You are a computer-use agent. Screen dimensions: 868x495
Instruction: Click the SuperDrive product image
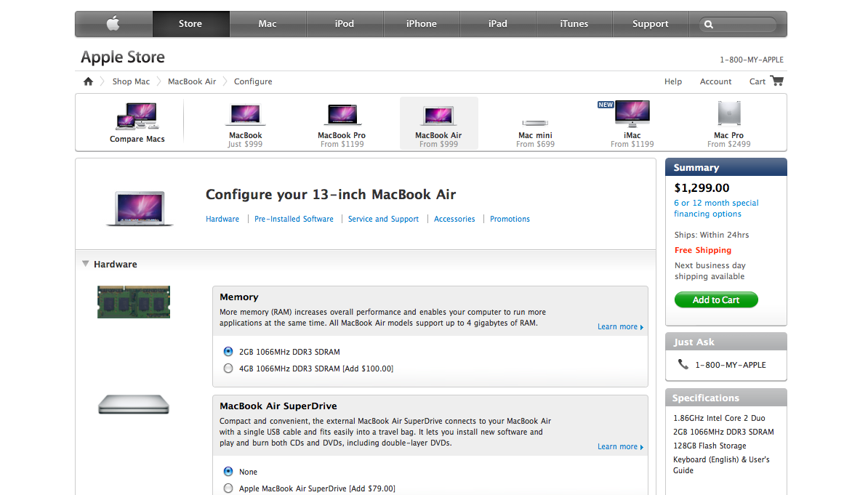point(134,404)
